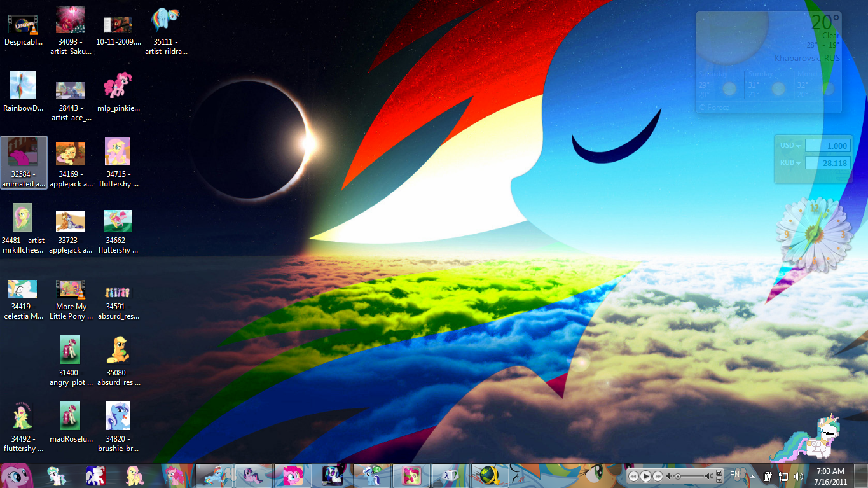Open the EN input language selector
Image resolution: width=868 pixels, height=488 pixels.
tap(735, 475)
